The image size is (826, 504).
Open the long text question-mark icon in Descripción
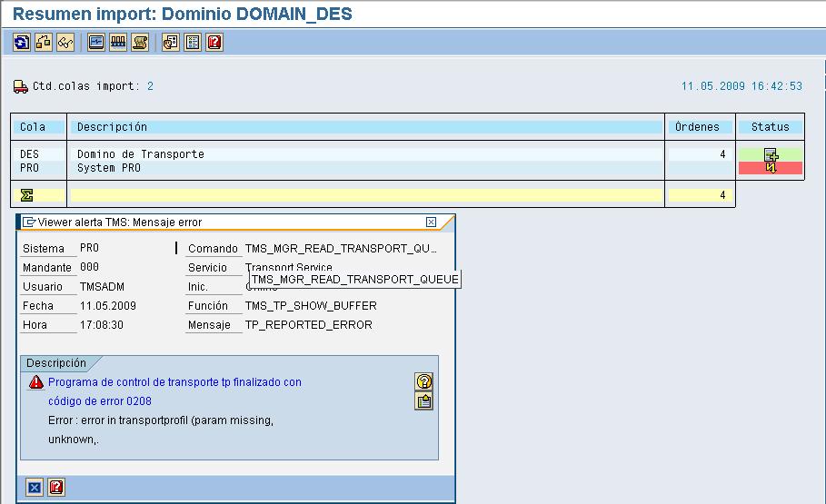click(423, 381)
